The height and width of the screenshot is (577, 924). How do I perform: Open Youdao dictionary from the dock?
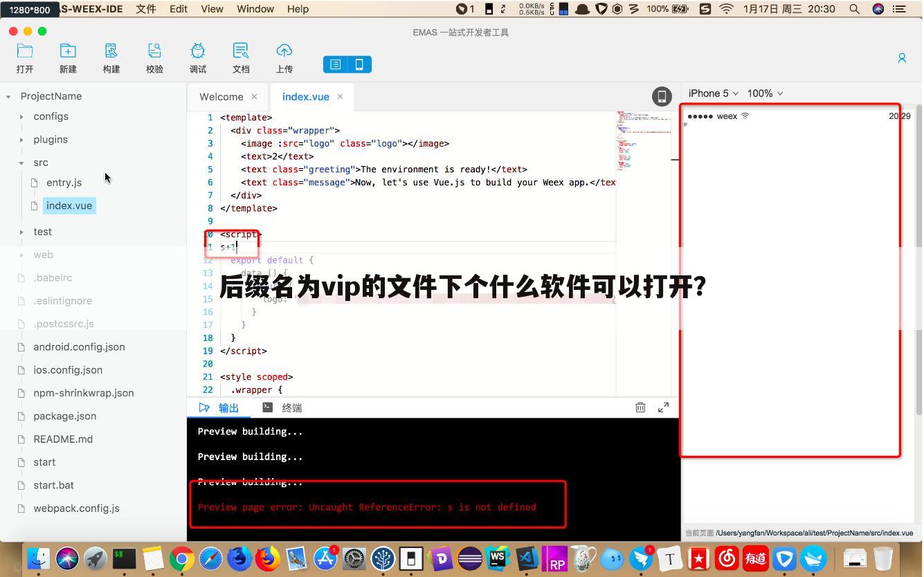pyautogui.click(x=755, y=558)
